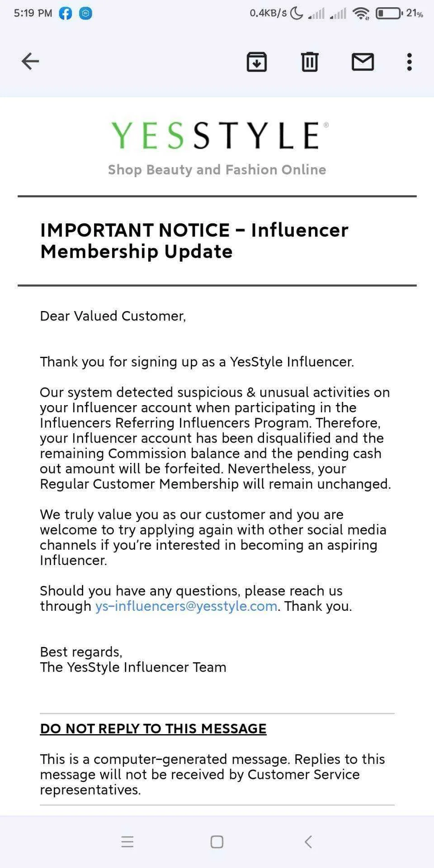Mark email as unread via envelope icon

pos(363,62)
